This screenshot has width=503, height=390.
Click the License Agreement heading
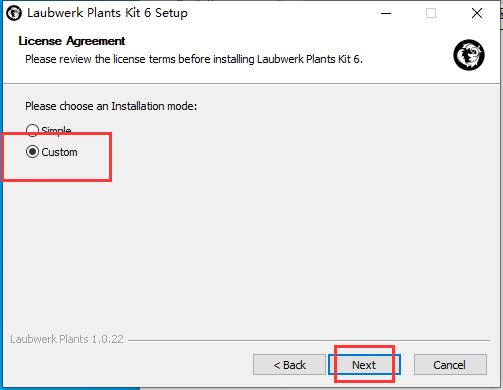(x=72, y=41)
